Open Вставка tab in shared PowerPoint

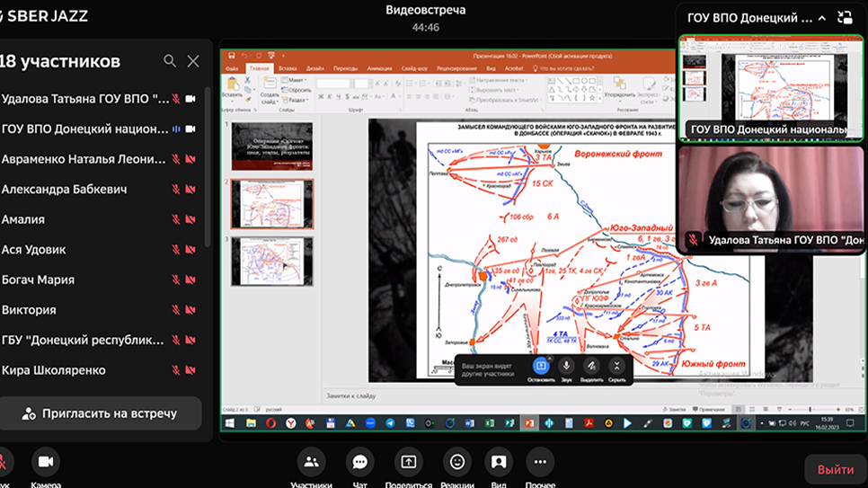(x=288, y=68)
